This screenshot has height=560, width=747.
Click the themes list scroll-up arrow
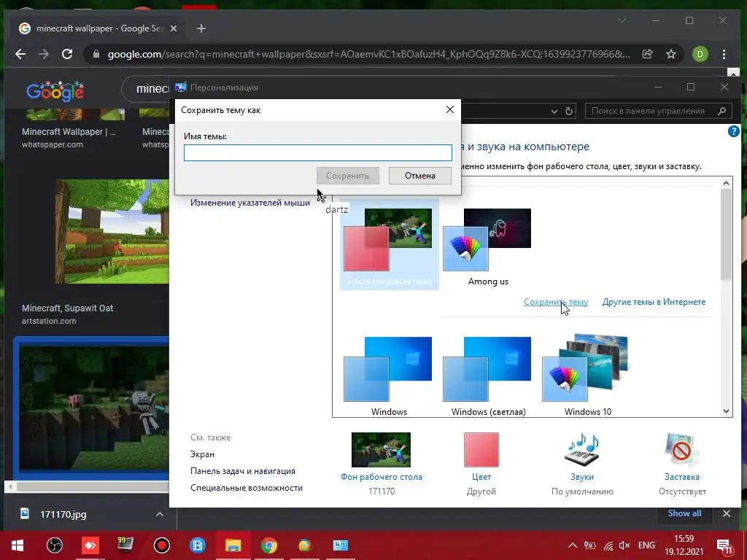click(726, 183)
